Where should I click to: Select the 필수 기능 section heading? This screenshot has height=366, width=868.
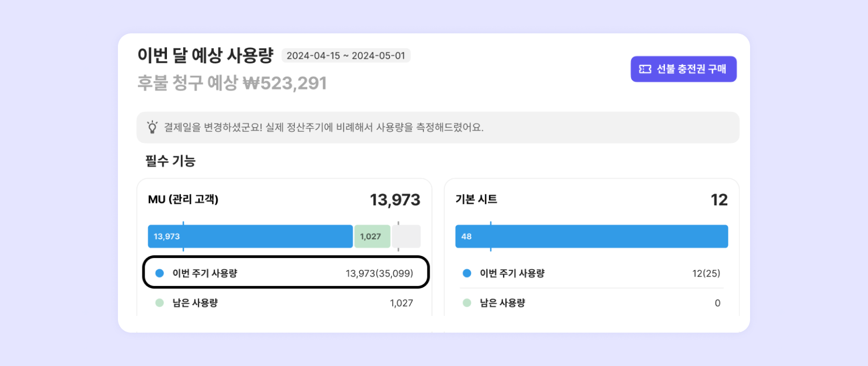(170, 161)
